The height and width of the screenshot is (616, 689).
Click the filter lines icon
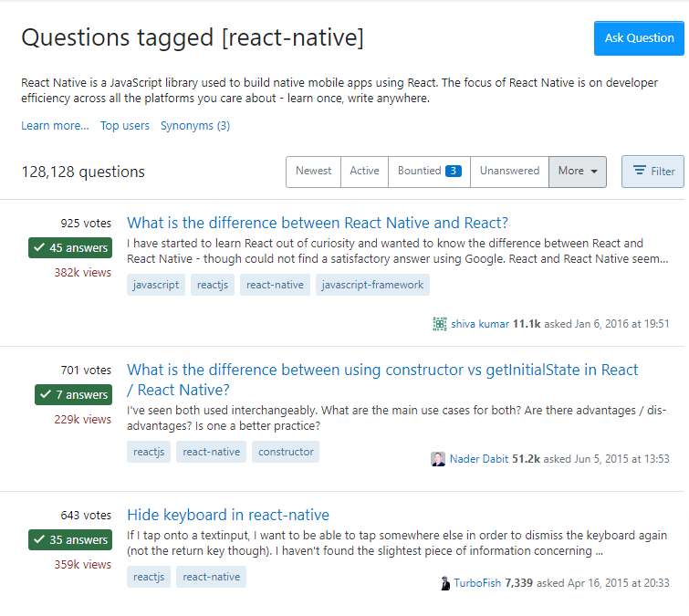(x=640, y=170)
